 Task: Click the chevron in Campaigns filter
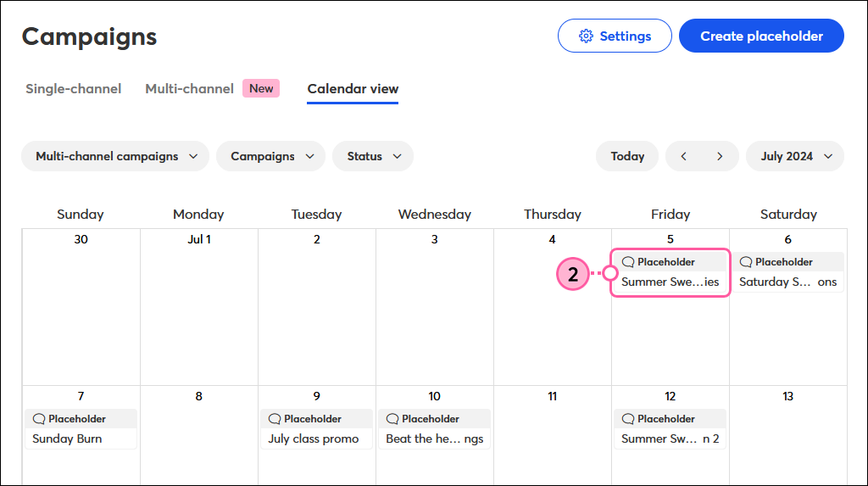(x=310, y=156)
